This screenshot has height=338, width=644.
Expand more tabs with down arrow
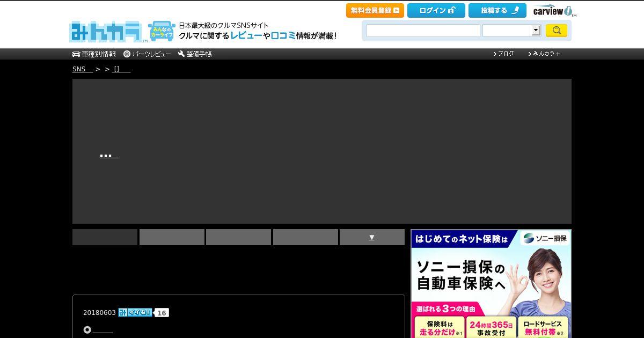click(372, 237)
